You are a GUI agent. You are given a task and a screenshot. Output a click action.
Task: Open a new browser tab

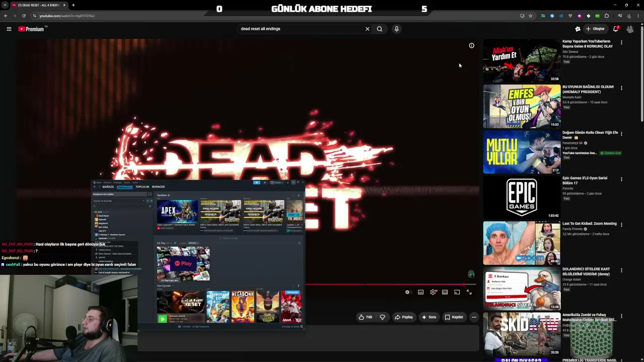(73, 5)
